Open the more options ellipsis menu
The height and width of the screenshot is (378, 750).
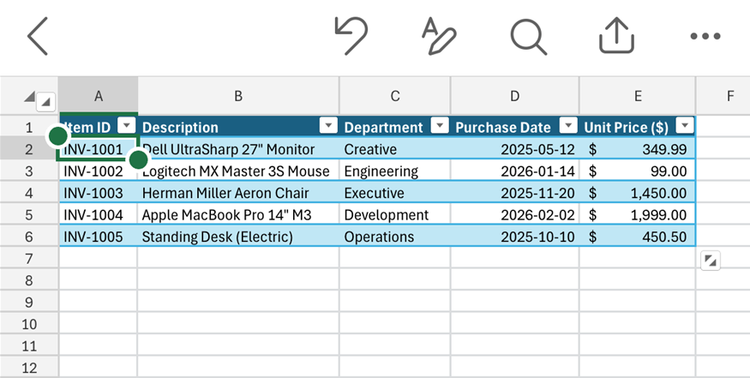[706, 36]
